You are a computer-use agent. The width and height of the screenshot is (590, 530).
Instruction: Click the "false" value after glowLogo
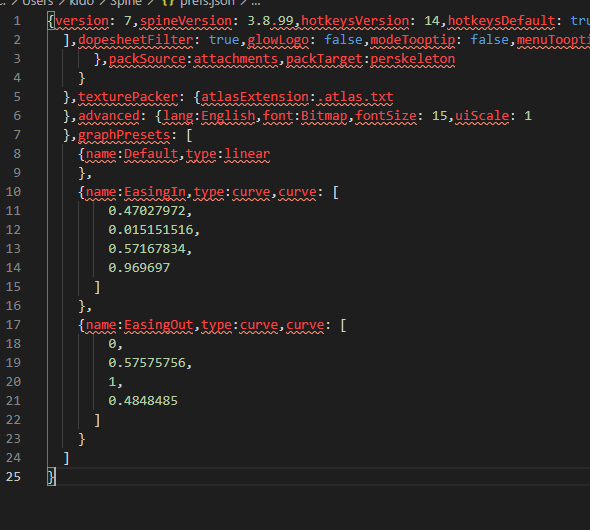[344, 39]
